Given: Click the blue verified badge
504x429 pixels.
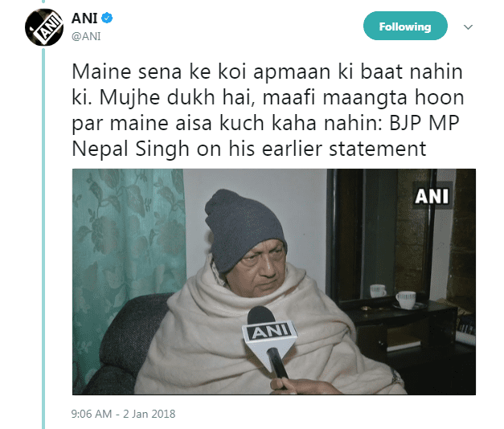Looking at the screenshot, I should 107,18.
